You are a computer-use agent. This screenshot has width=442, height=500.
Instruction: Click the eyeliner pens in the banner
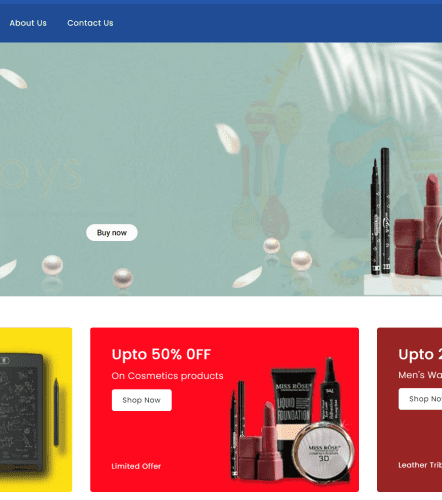click(x=381, y=212)
